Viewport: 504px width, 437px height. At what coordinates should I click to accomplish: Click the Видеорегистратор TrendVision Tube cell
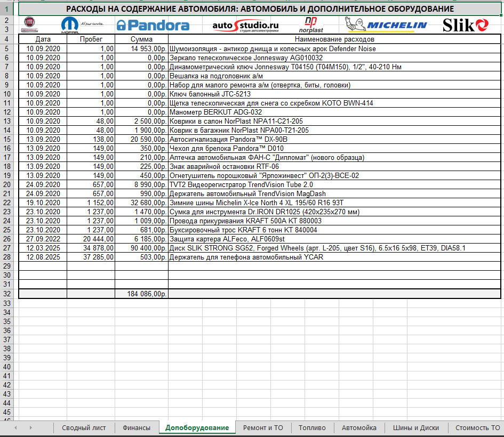334,184
